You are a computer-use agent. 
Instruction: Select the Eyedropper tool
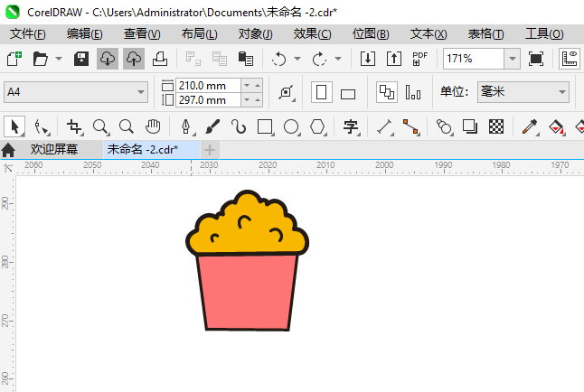(531, 126)
